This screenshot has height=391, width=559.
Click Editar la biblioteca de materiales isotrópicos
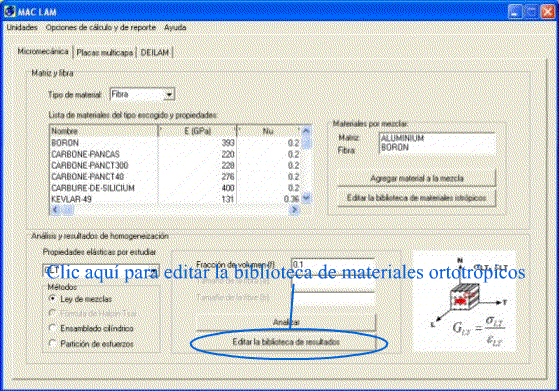[416, 198]
